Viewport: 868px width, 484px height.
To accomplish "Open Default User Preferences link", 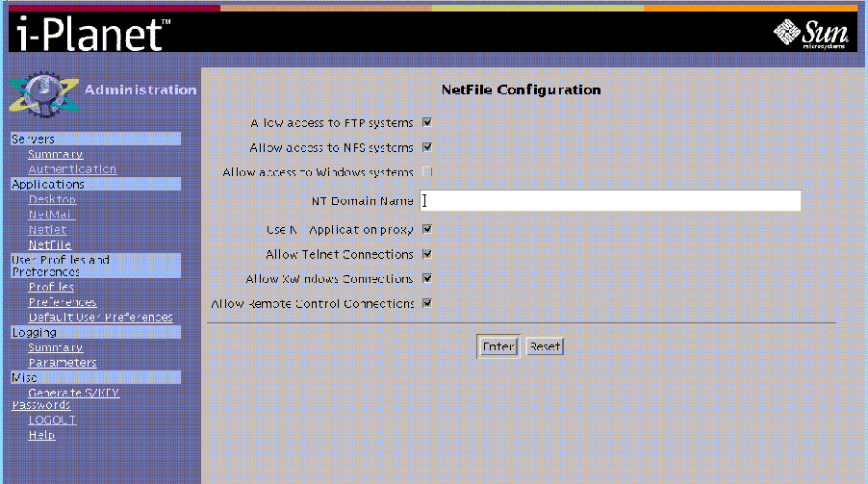I will [101, 318].
